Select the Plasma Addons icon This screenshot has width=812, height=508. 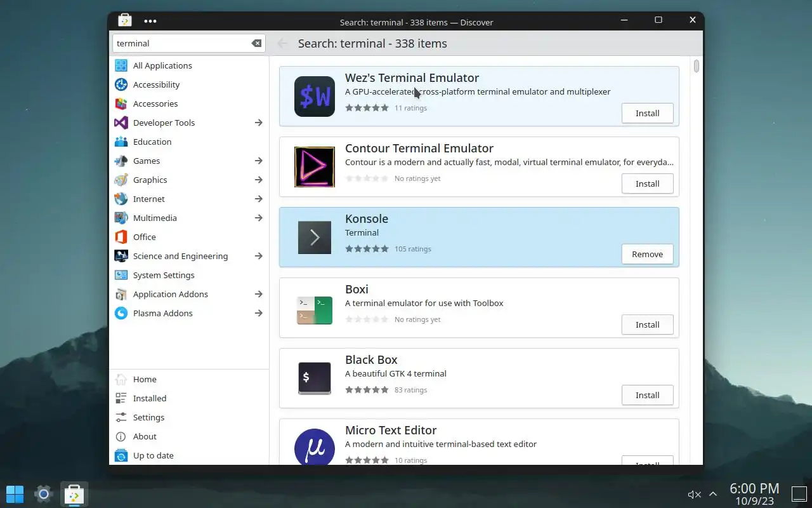(121, 313)
